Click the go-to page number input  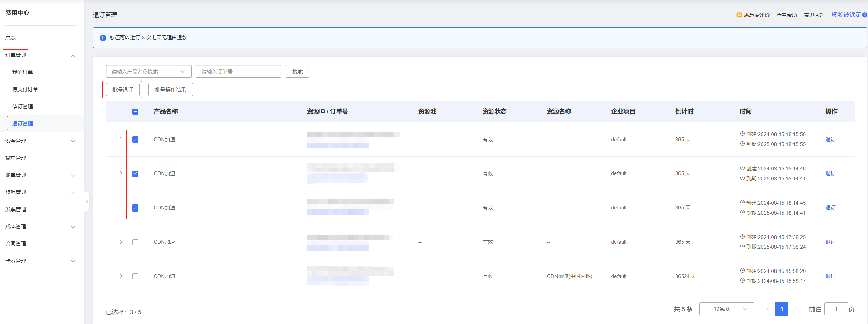coord(836,309)
